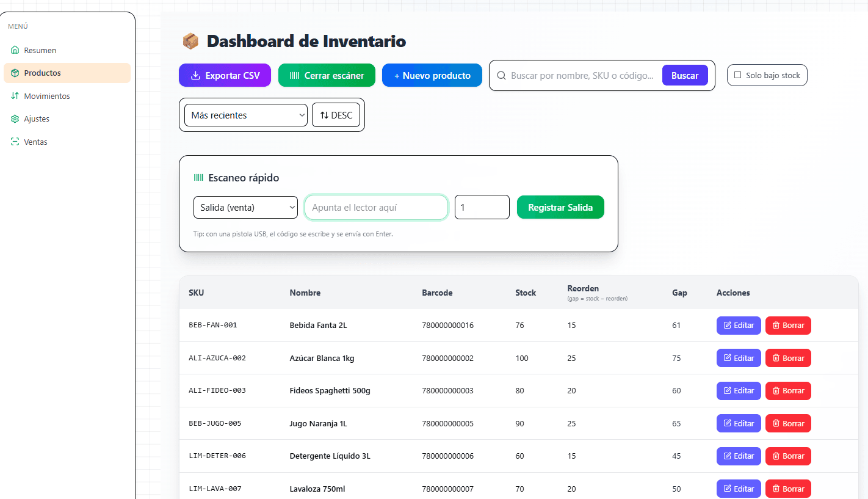Open the Ventas section in menu
This screenshot has width=868, height=499.
coord(35,142)
